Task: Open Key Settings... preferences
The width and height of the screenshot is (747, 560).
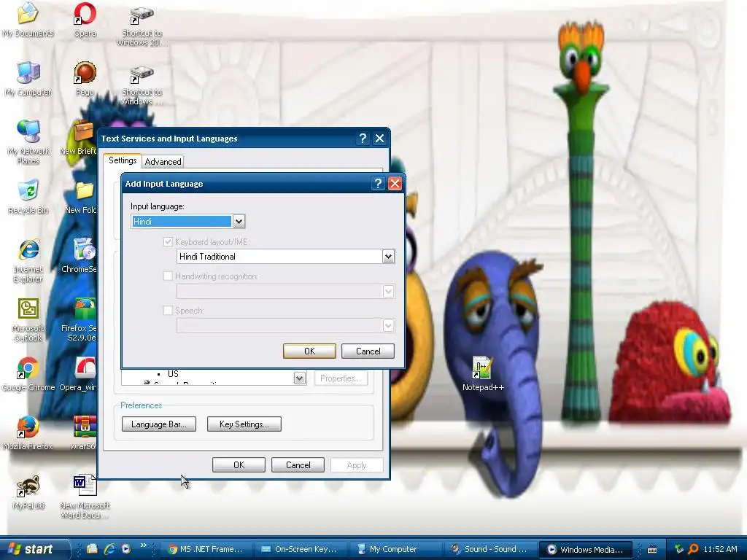Action: (x=244, y=424)
